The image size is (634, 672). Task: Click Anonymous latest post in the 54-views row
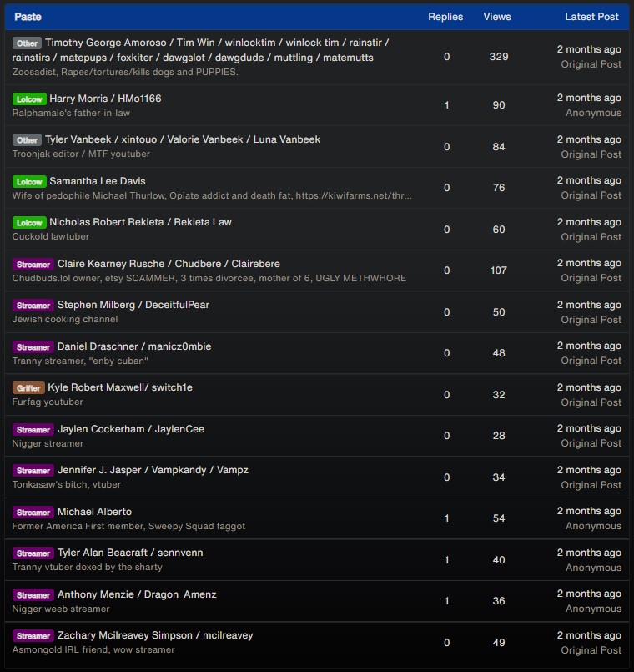(x=593, y=526)
